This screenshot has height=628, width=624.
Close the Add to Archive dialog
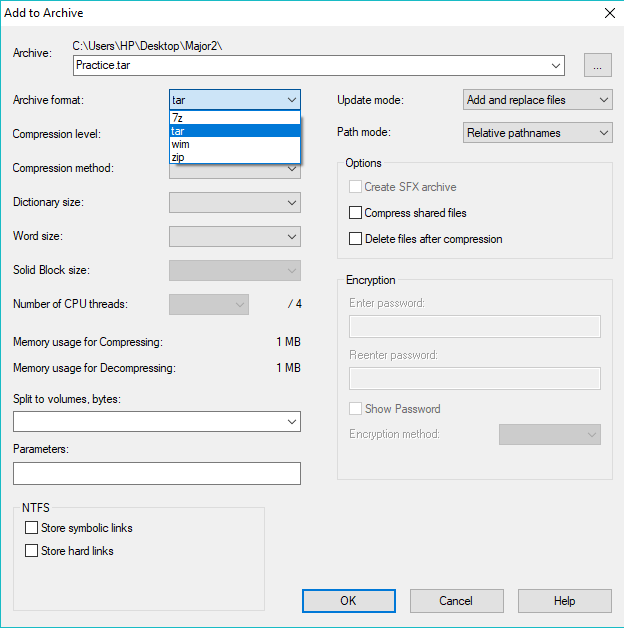coord(609,13)
